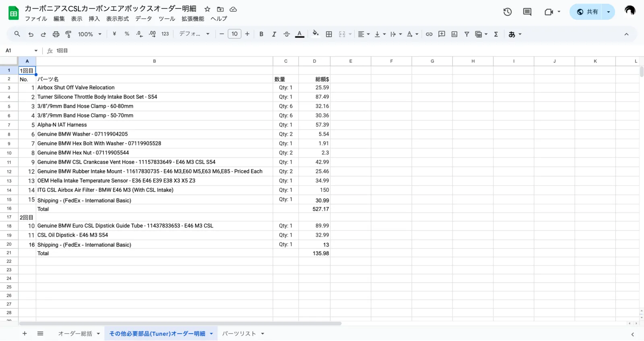The height and width of the screenshot is (341, 644).
Task: Open the search menus magnifier icon
Action: click(17, 34)
